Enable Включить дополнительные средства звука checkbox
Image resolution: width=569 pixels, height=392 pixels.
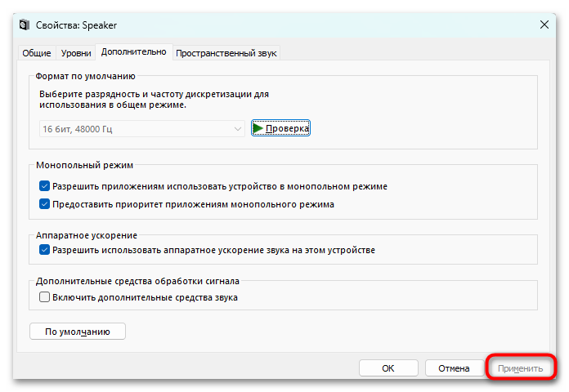[44, 297]
